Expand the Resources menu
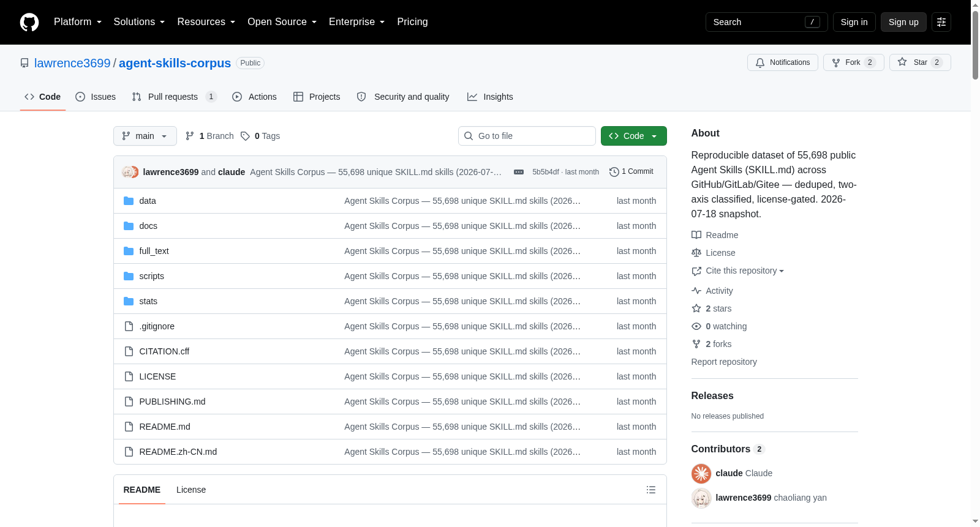The image size is (980, 527). coord(206,22)
